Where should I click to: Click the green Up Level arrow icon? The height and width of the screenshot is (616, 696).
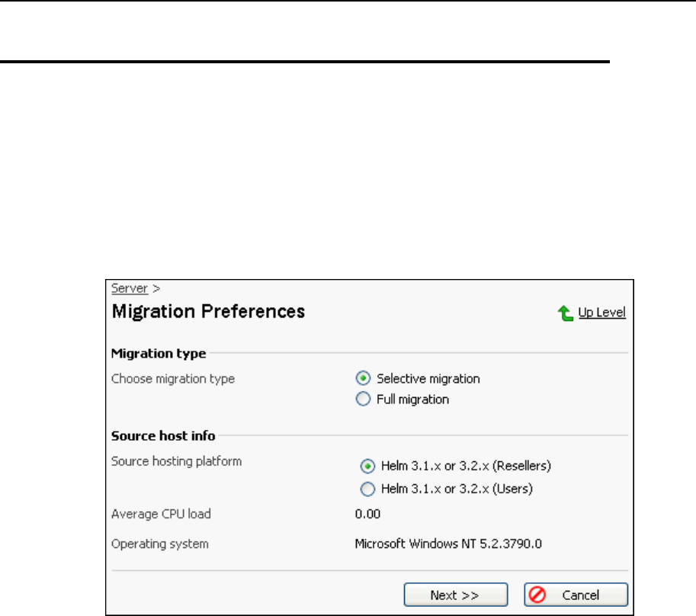[x=566, y=313]
